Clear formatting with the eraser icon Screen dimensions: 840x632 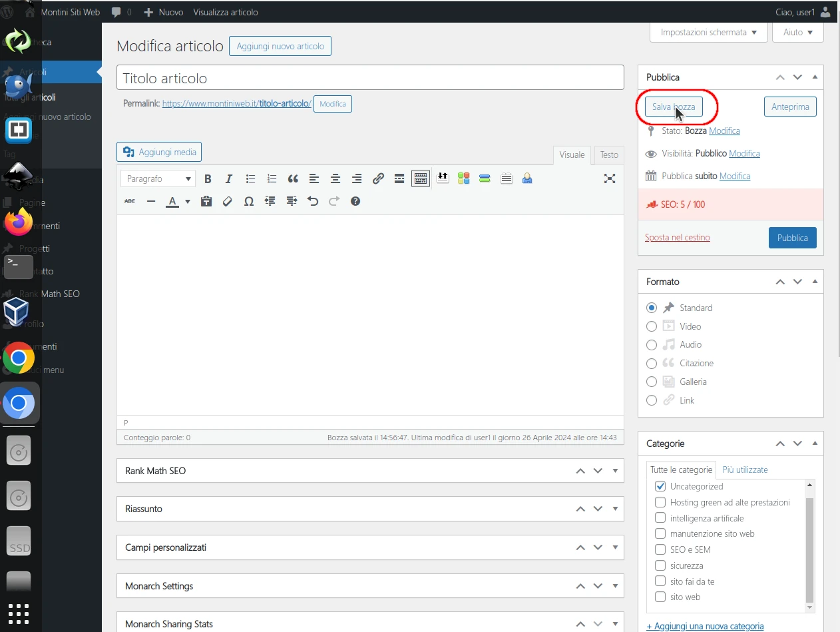(228, 201)
